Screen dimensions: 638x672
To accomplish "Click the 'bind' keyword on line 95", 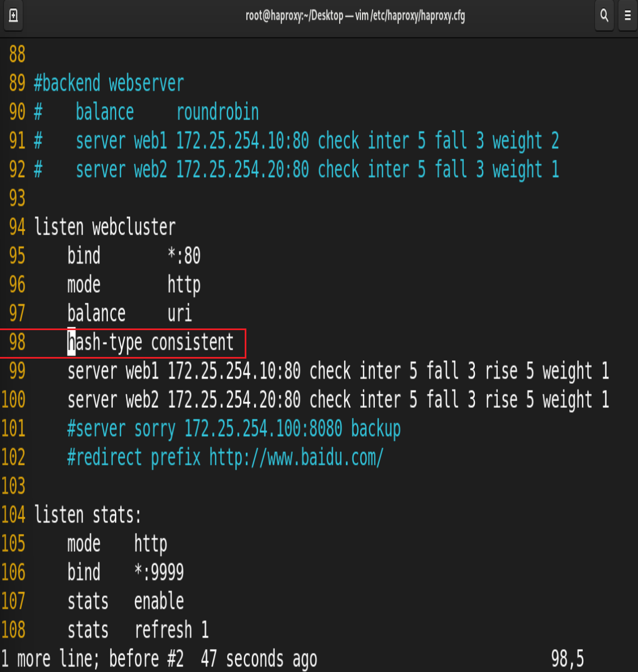I will 84,256.
